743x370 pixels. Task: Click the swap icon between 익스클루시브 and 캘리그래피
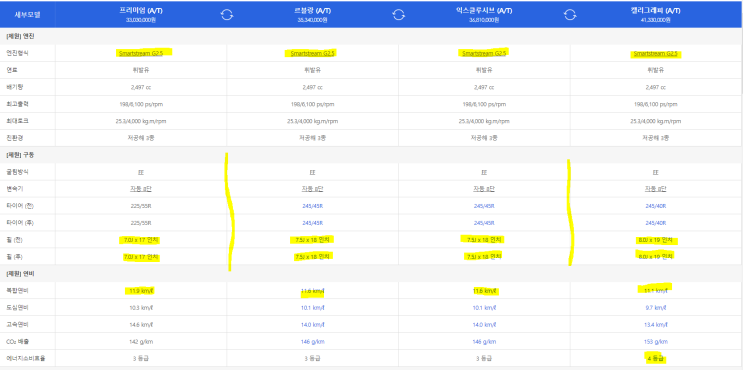point(570,15)
